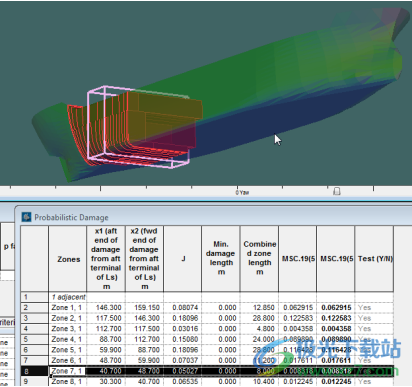Click the Min. damage length column header
This screenshot has height=387, width=412.
tap(221, 259)
